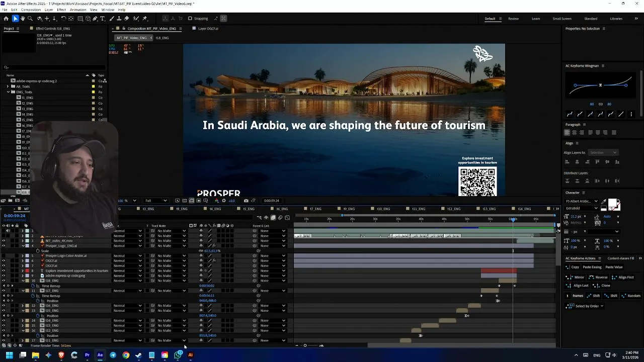This screenshot has height=362, width=644.
Task: Switch to the Review workspace
Action: coord(513,19)
